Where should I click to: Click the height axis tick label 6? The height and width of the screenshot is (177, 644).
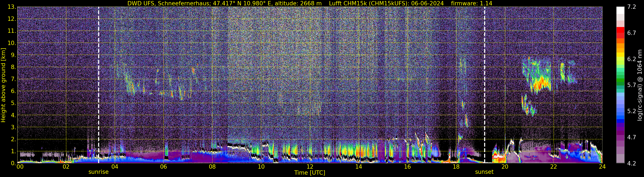click(x=13, y=91)
